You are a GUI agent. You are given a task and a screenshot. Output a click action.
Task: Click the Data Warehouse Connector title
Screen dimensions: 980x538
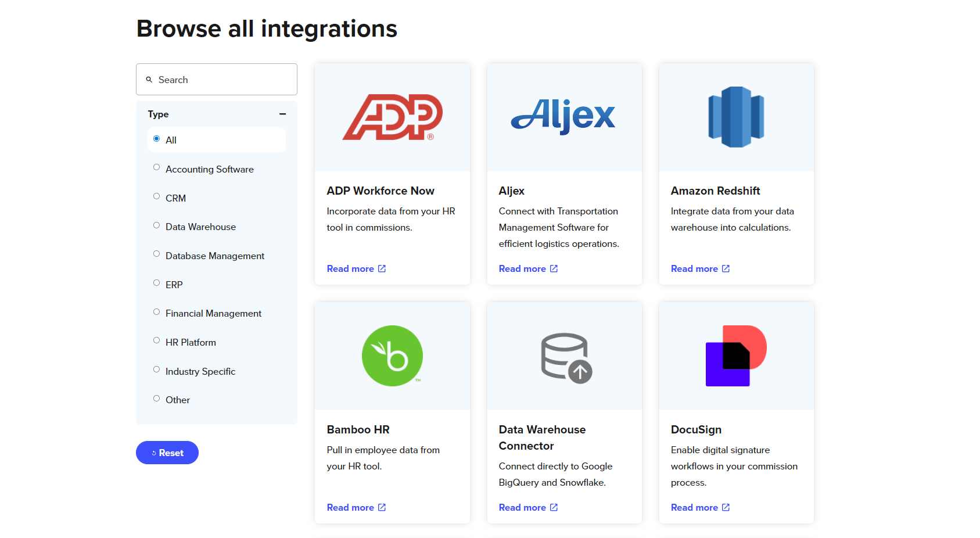[542, 437]
